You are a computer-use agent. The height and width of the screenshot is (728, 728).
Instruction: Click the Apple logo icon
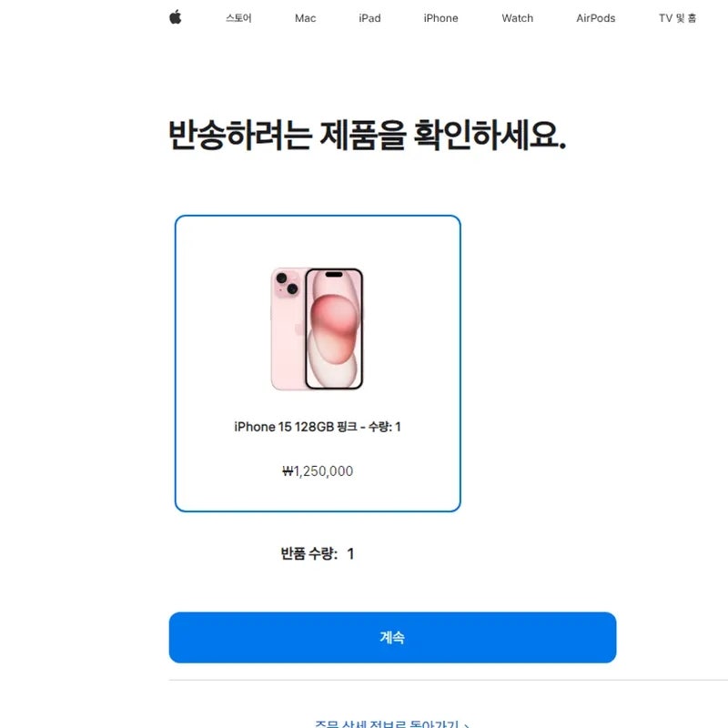coord(176,17)
